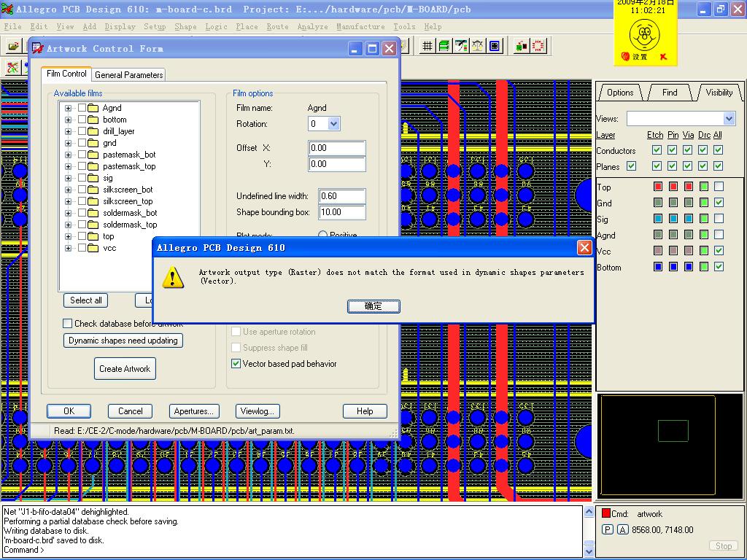Enable Check database before artwork checkbox
This screenshot has width=747, height=560.
(x=68, y=324)
